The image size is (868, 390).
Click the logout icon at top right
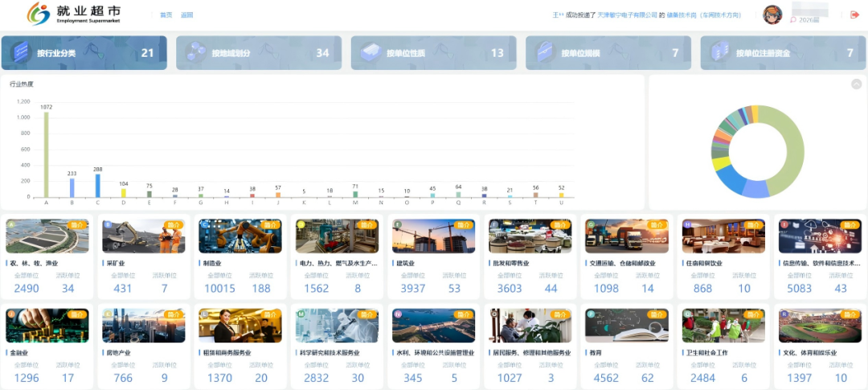coord(854,14)
